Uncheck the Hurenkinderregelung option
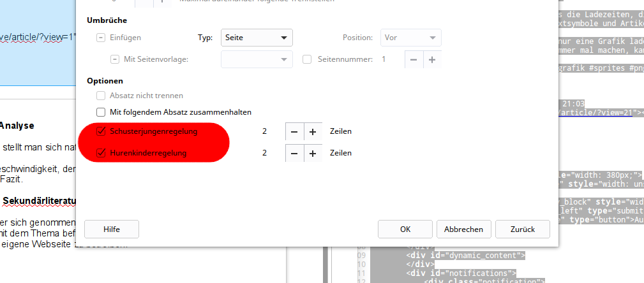 point(101,154)
